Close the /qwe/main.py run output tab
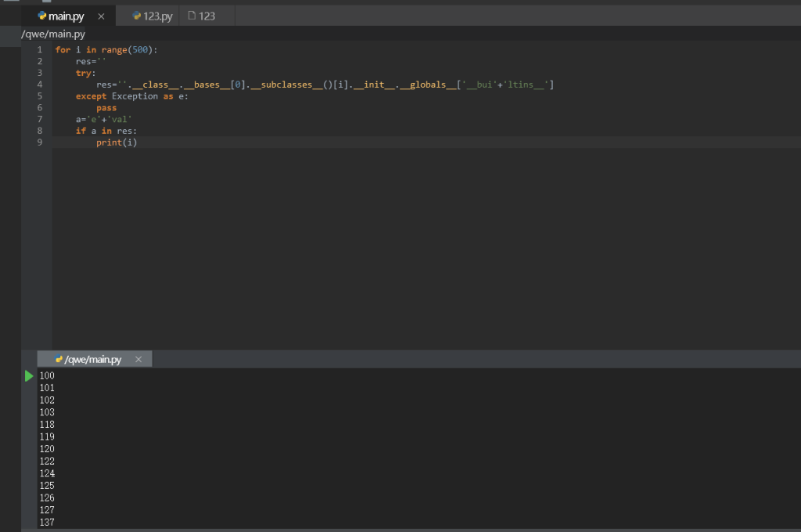 pyautogui.click(x=138, y=359)
